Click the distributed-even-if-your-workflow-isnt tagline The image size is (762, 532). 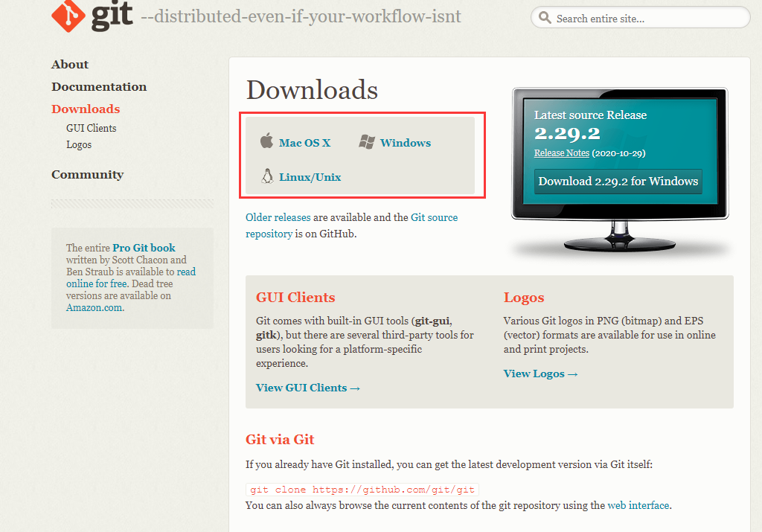(x=301, y=16)
